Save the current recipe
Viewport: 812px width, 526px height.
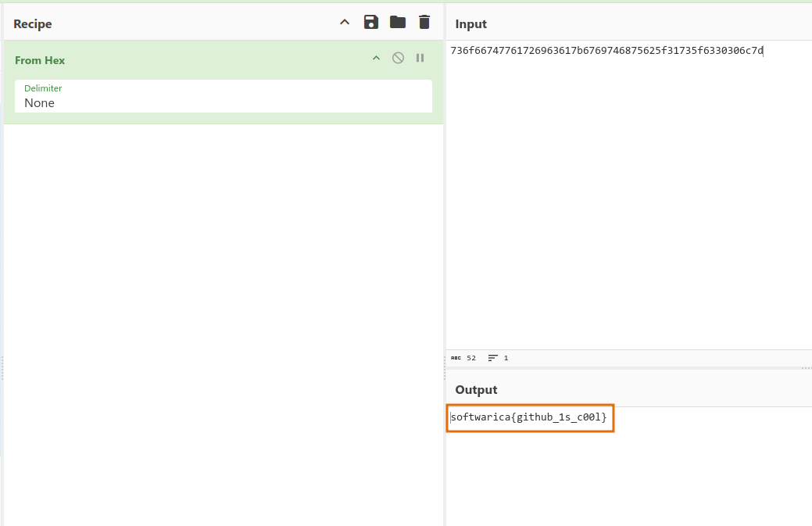371,22
